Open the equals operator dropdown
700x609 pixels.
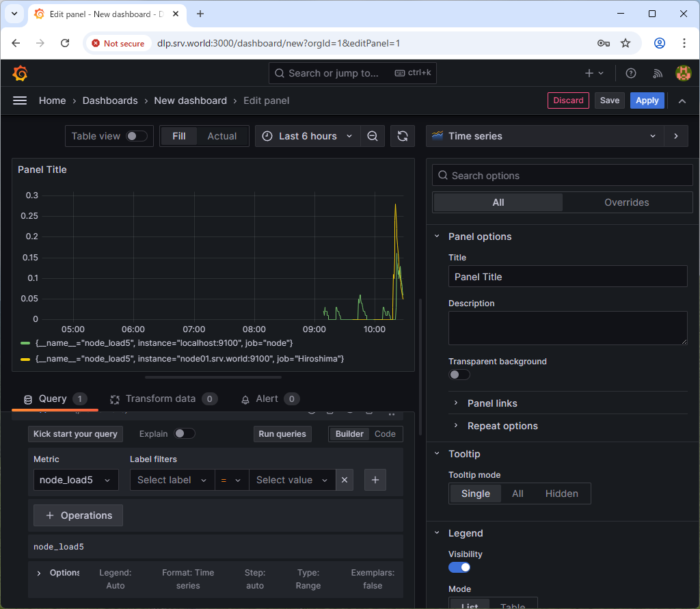click(231, 480)
